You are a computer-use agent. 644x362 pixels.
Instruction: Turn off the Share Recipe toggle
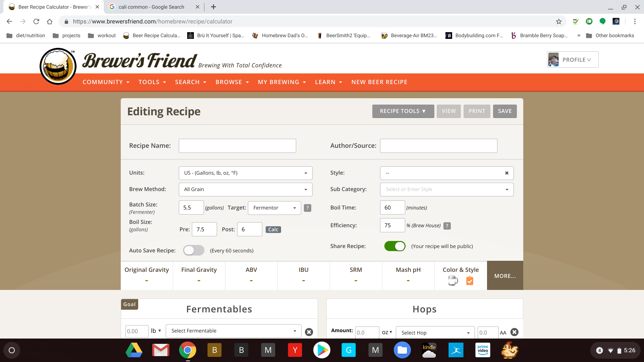pyautogui.click(x=395, y=246)
